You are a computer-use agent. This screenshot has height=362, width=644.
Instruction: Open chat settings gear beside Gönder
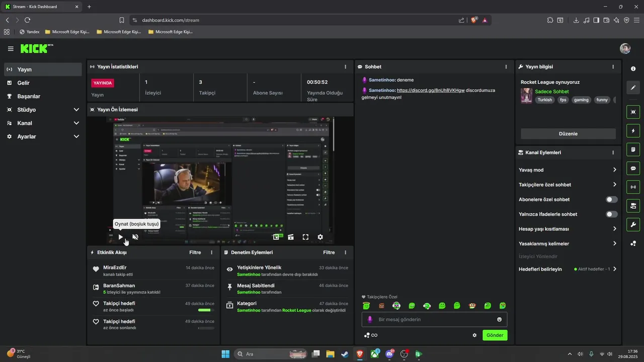click(x=474, y=335)
